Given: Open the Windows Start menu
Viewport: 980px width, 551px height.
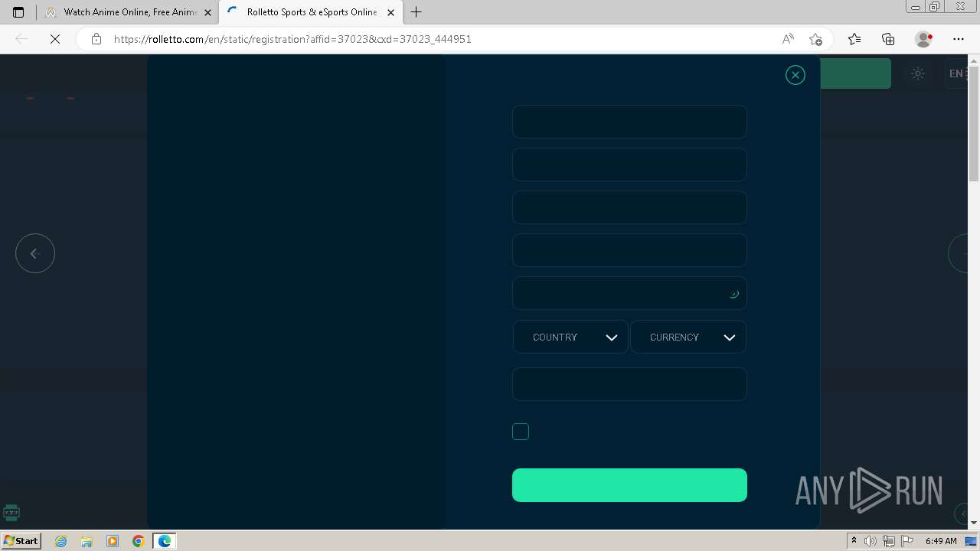Looking at the screenshot, I should tap(21, 540).
